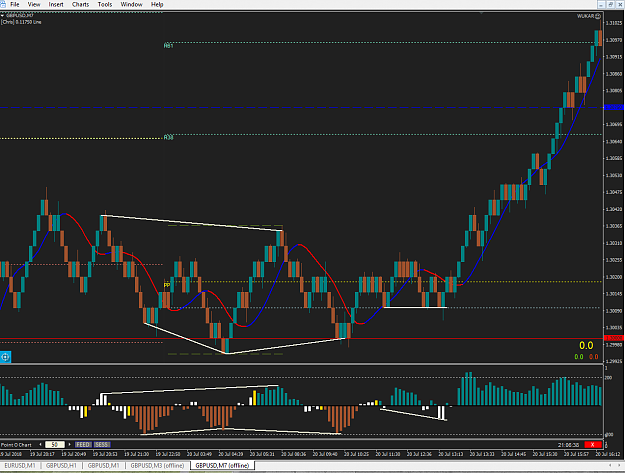Select the GBPUSD,M7 (offline) tab
Screen dimensions: 625x473
(x=222, y=465)
